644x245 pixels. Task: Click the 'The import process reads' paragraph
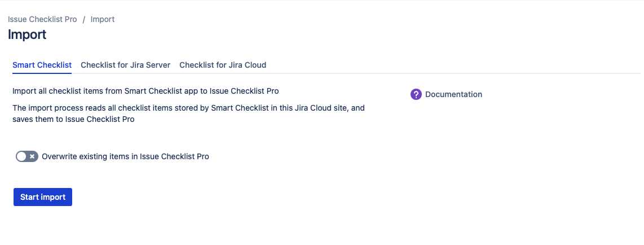point(188,107)
